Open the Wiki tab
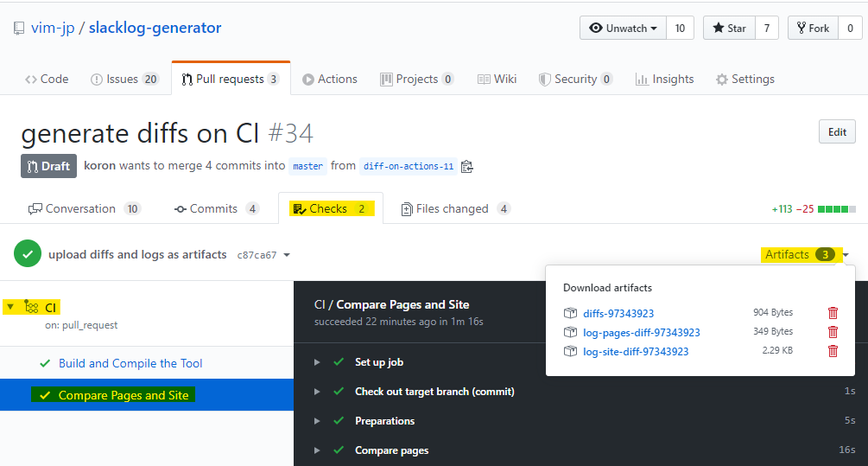 (x=497, y=80)
